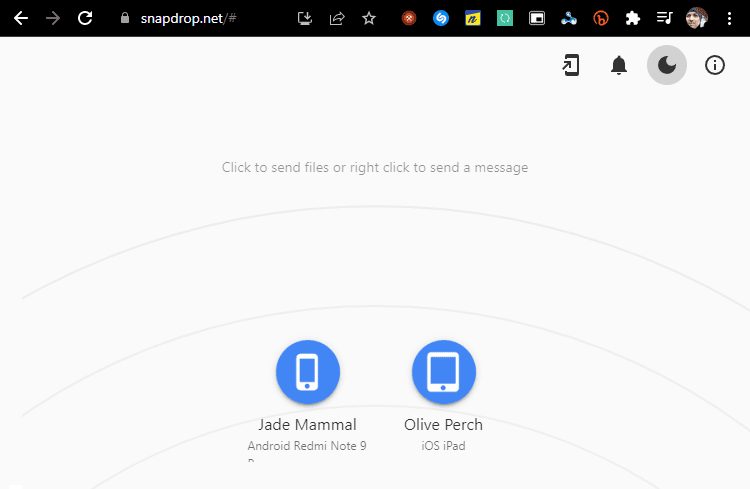Share this page via address bar icon
The width and height of the screenshot is (750, 489).
337,18
